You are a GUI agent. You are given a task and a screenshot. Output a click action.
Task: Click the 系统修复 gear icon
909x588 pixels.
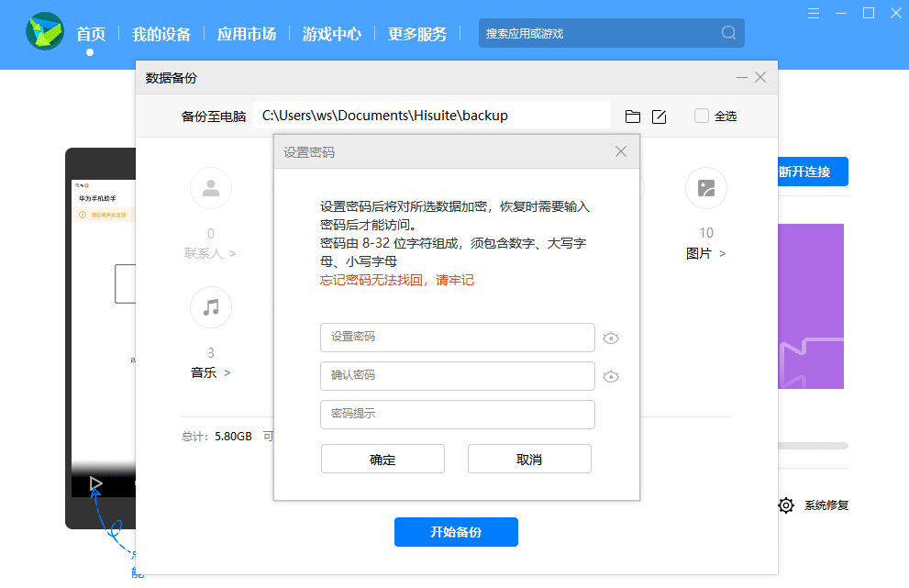click(x=786, y=505)
